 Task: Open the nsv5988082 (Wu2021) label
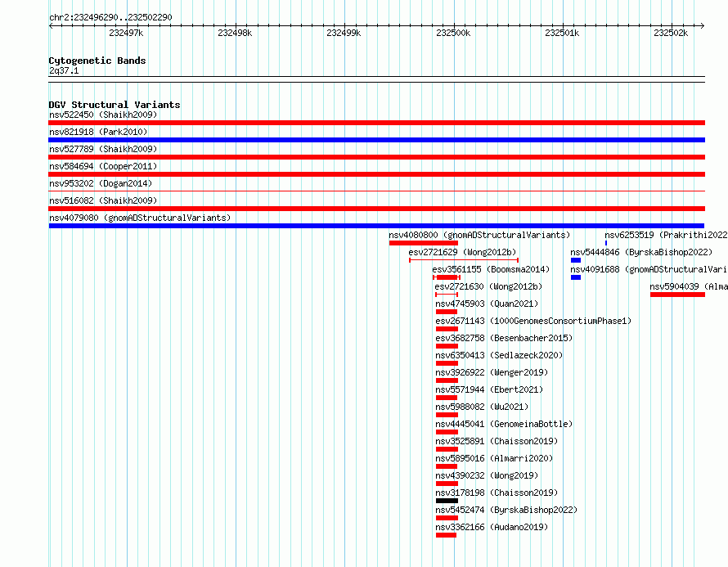pyautogui.click(x=482, y=407)
